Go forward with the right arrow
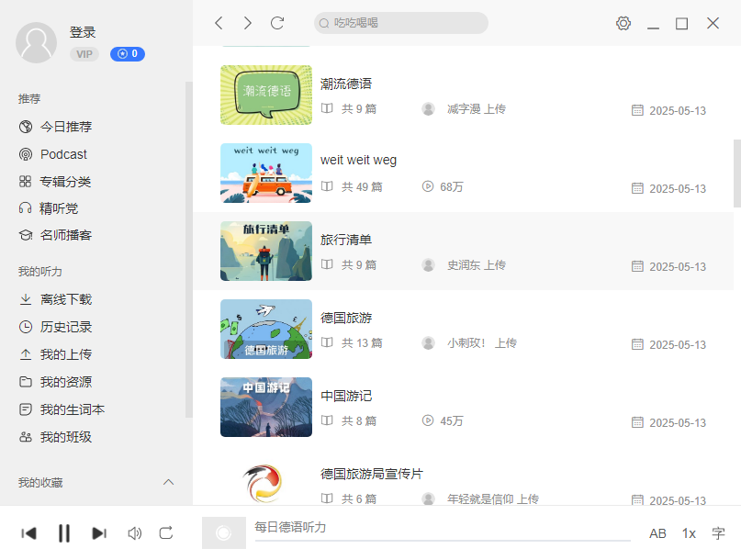The image size is (741, 560). [x=248, y=23]
